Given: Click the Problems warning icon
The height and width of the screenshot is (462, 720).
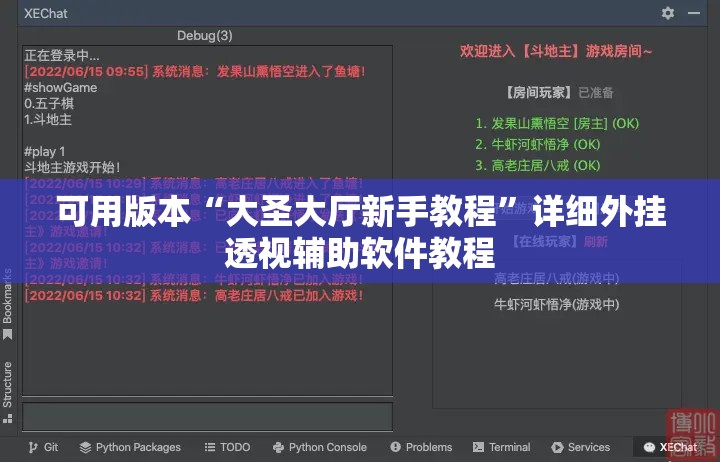Looking at the screenshot, I should pyautogui.click(x=395, y=447).
